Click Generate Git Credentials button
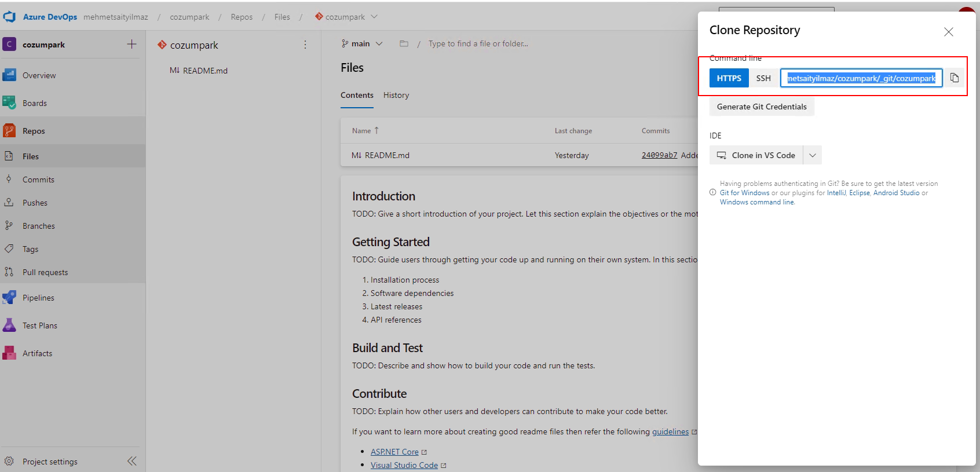The image size is (980, 472). point(762,107)
